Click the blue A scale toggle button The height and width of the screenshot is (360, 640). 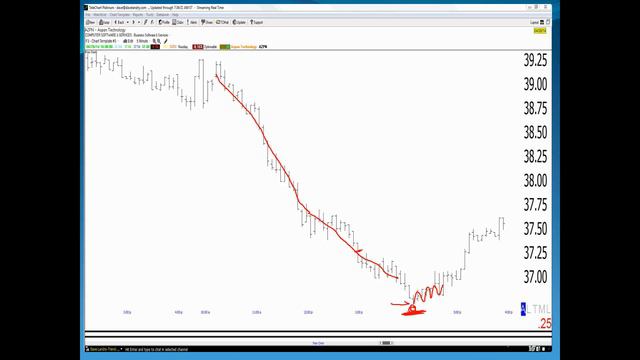click(x=523, y=309)
